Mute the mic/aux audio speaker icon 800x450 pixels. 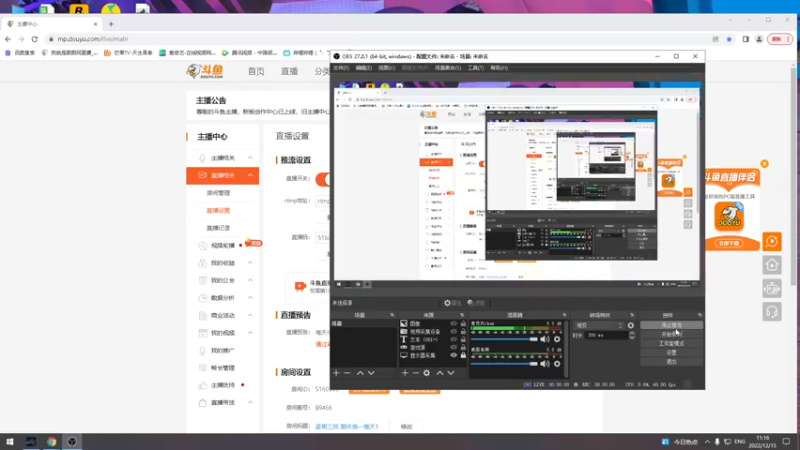click(545, 339)
